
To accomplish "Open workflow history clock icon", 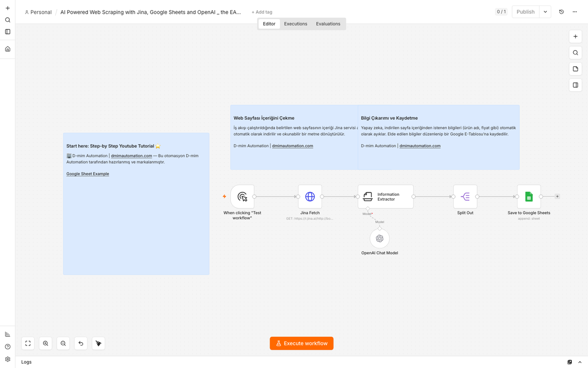I will coord(562,12).
